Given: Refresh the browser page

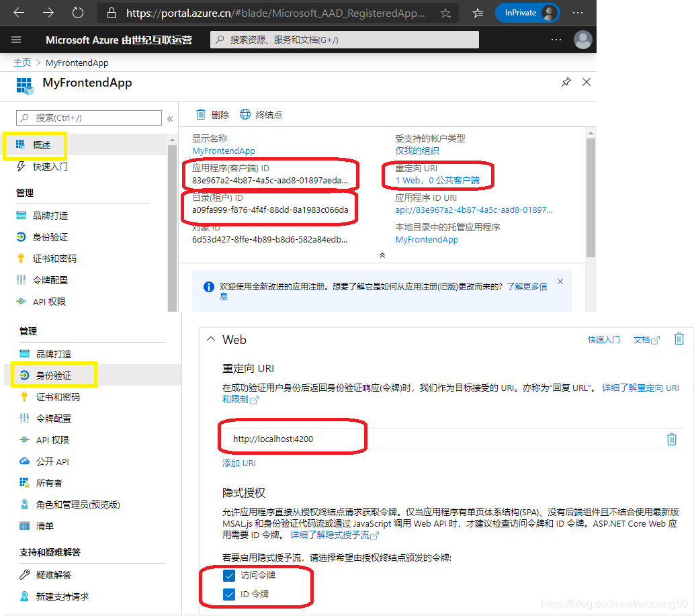Looking at the screenshot, I should coord(78,13).
